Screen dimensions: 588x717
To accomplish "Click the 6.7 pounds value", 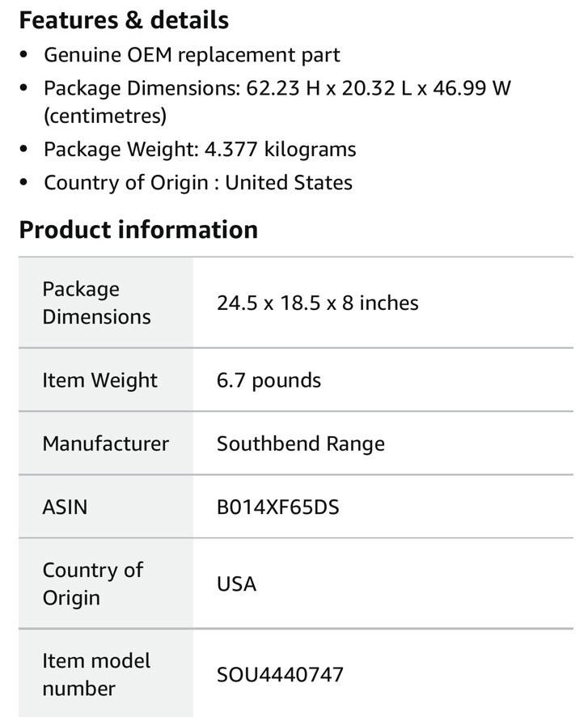I will [269, 380].
